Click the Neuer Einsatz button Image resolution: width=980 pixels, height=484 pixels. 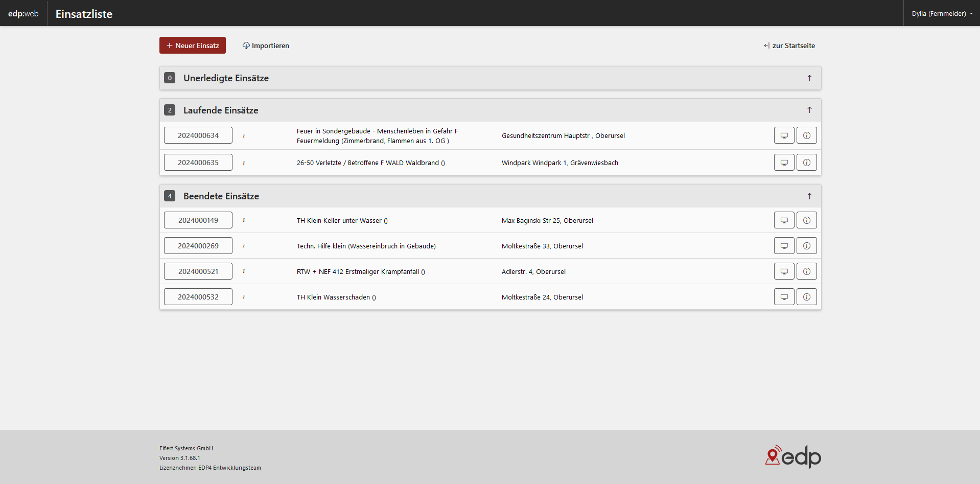click(x=193, y=45)
